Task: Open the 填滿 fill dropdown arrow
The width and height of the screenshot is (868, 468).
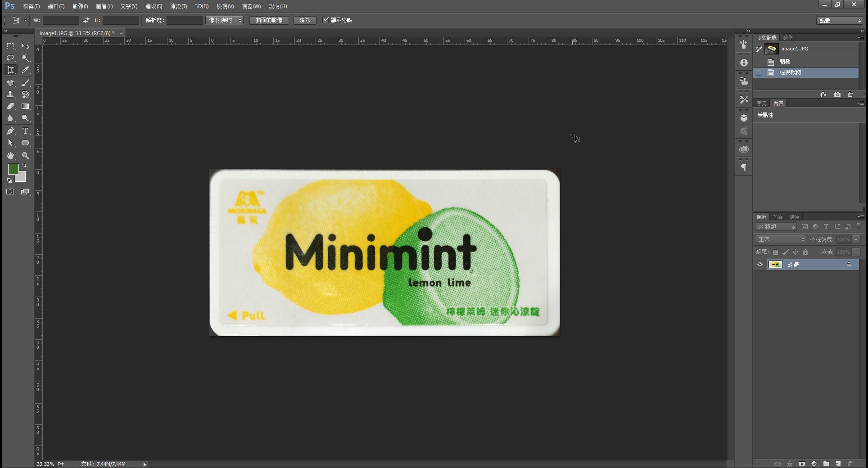Action: (x=856, y=252)
